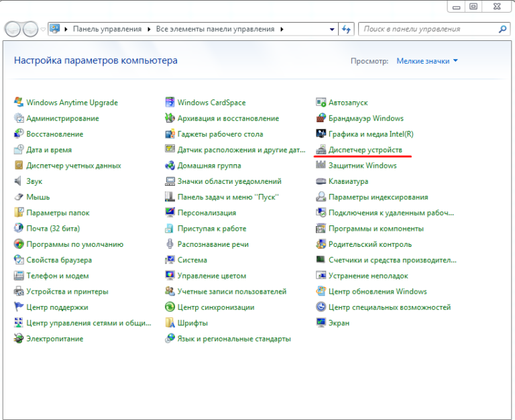Screen dimensions: 515x420
Task: Click the Брандмауэр Windows icon
Action: click(321, 117)
